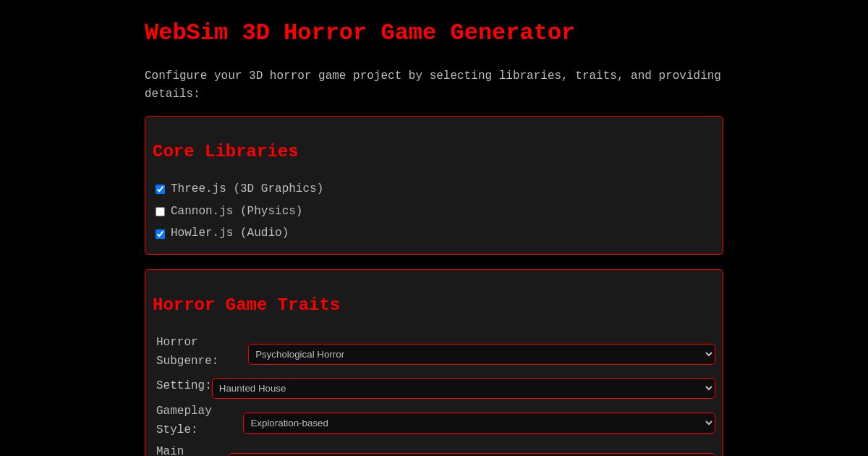This screenshot has height=456, width=868.
Task: Click the Horror Game Traits heading
Action: coord(247,305)
